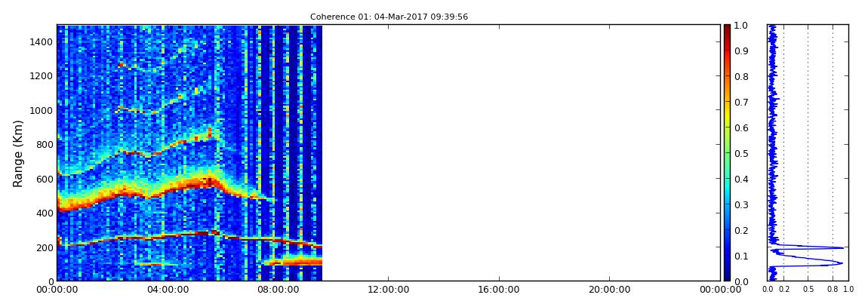Click the colorbar 1.0 tick label
Image resolution: width=868 pixels, height=307 pixels.
(740, 26)
